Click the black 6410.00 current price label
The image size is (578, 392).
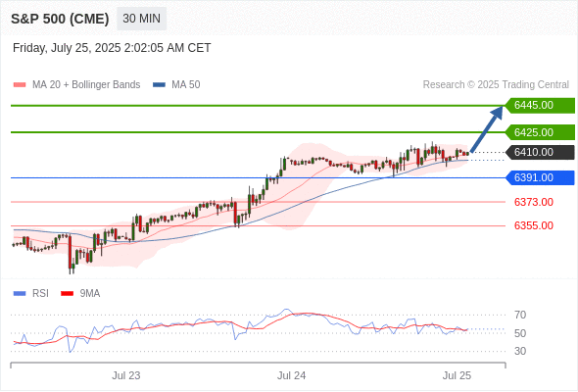coord(540,152)
